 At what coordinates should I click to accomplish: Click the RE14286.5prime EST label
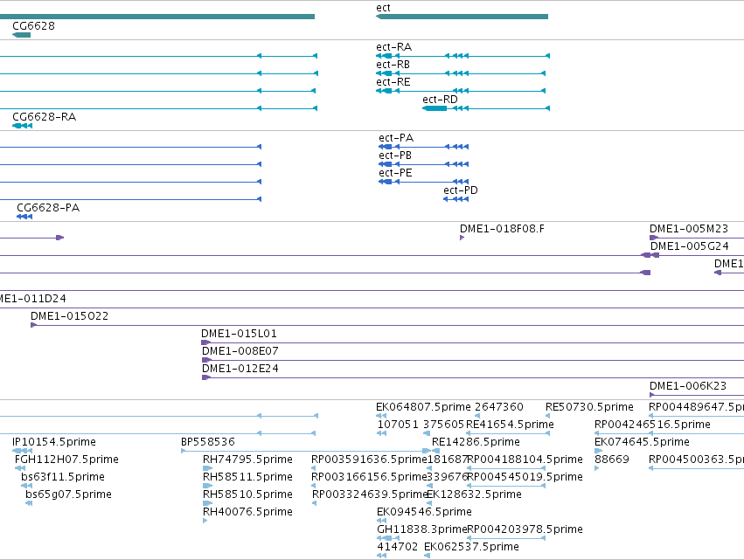pos(476,442)
